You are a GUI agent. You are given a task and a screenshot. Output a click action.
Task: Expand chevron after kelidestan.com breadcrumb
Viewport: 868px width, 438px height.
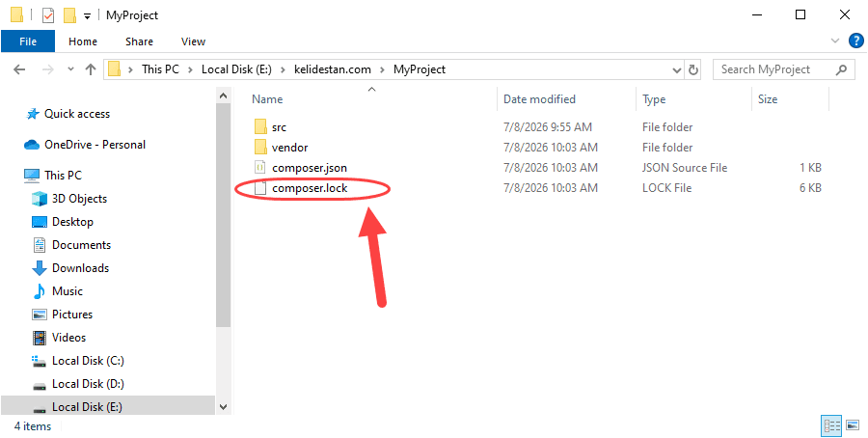click(381, 69)
